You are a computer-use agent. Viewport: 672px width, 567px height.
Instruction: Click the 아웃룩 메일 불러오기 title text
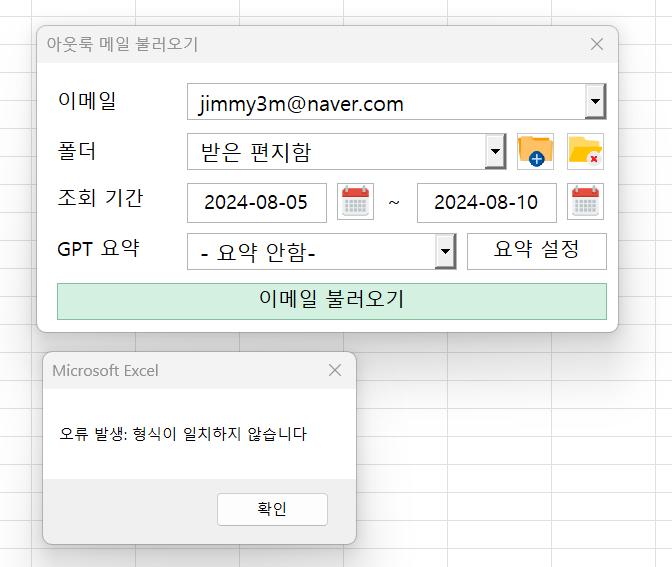pyautogui.click(x=122, y=44)
